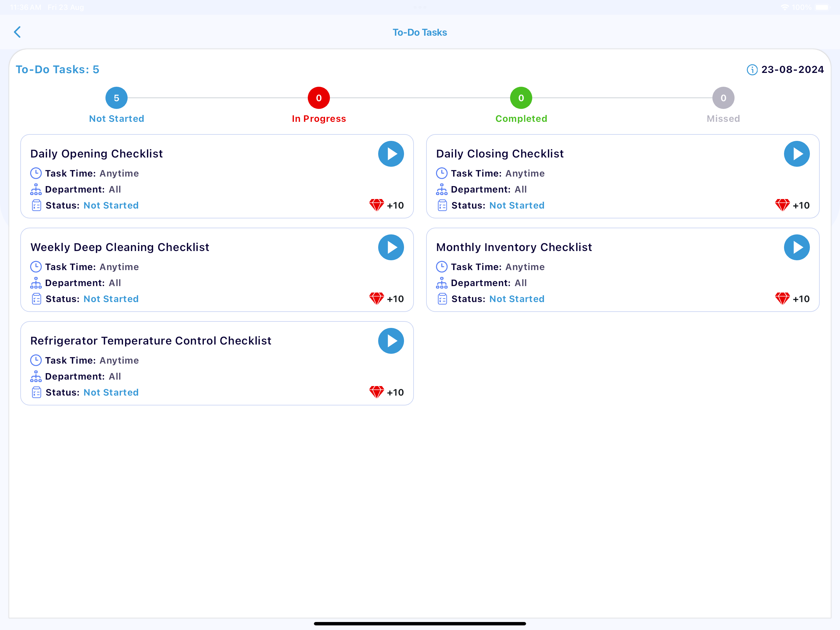Tap the ruby gem on Monthly Inventory Checklist

[x=782, y=299]
